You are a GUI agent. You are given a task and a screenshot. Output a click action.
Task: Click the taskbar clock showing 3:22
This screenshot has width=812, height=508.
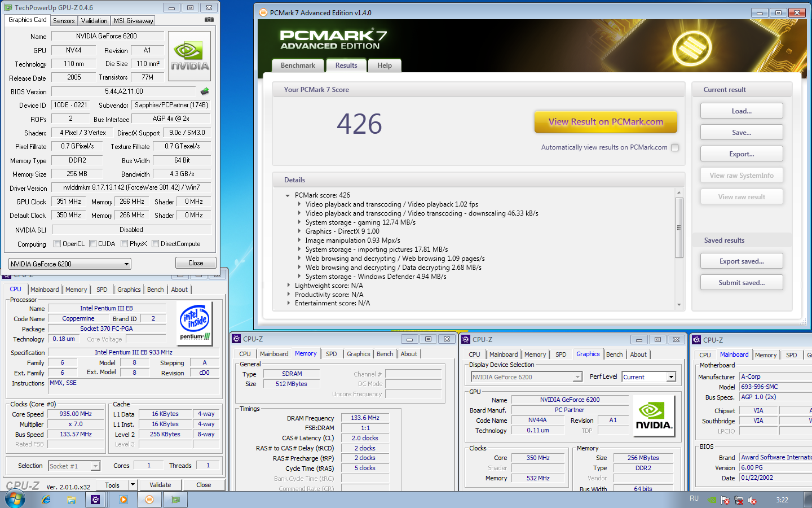(x=782, y=500)
